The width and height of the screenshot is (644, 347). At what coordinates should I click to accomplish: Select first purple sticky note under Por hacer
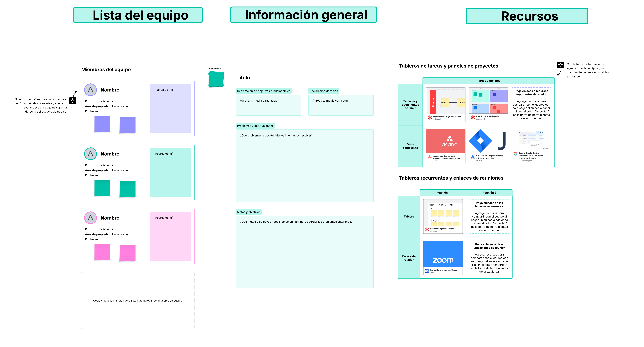pos(102,124)
